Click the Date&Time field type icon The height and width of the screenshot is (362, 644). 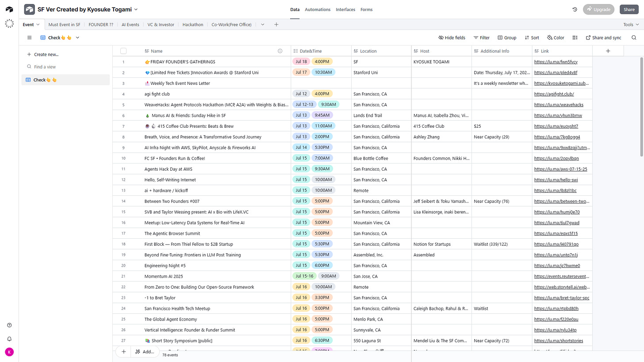tap(296, 51)
